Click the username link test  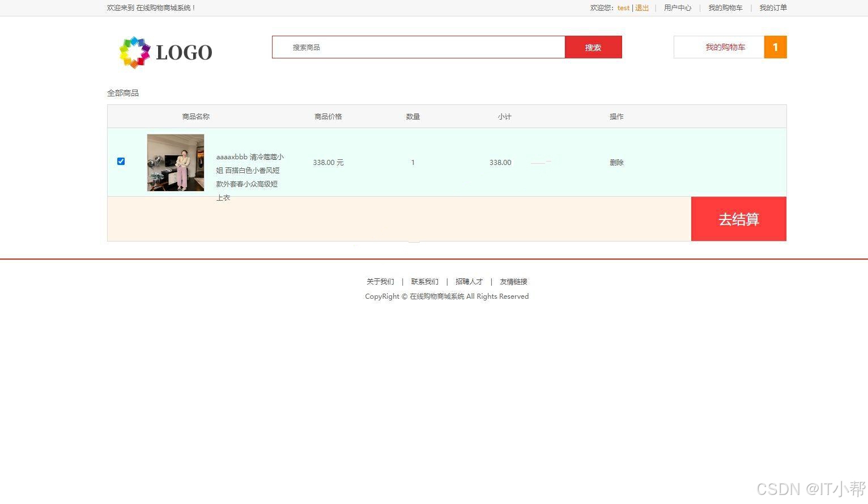(623, 8)
